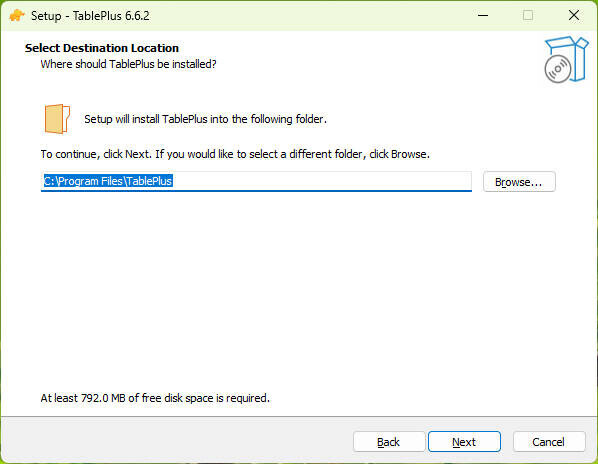Screen dimensions: 598x464
Task: Open the Browse... folder picker
Action: pos(519,182)
